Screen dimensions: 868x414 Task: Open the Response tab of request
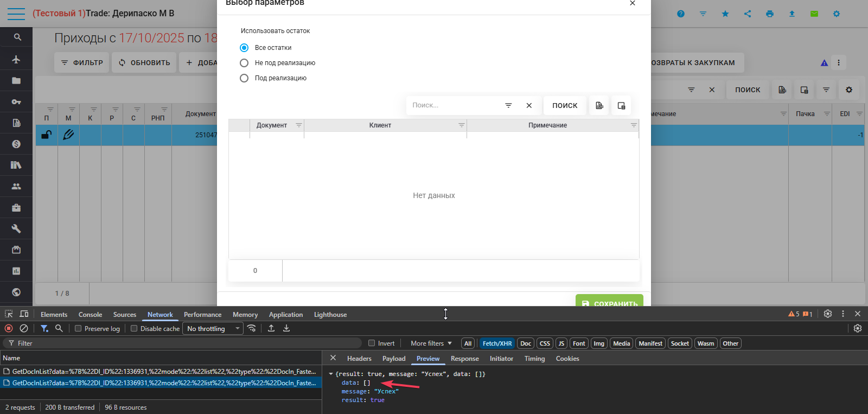click(465, 359)
